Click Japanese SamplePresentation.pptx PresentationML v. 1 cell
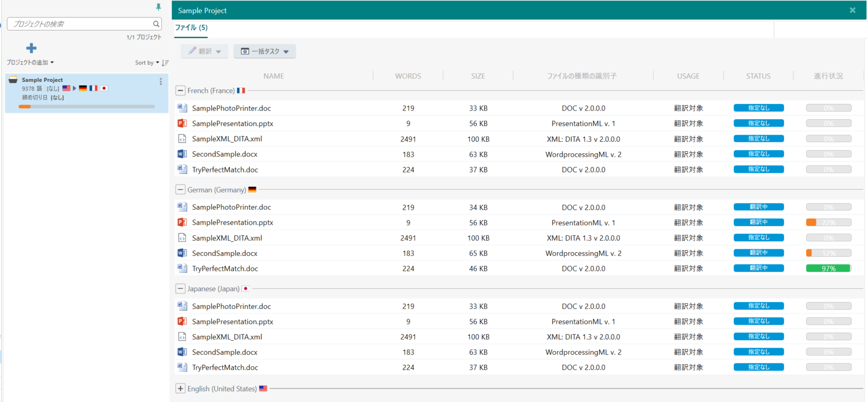This screenshot has height=402, width=868. coord(583,322)
